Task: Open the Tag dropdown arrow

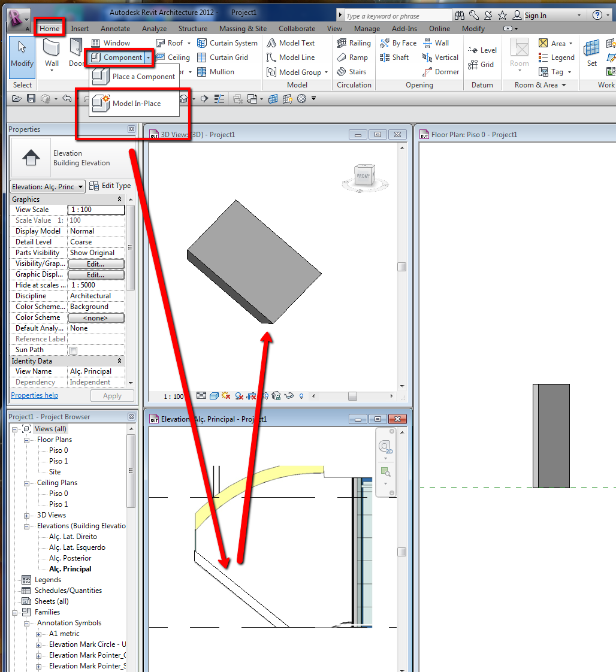Action: tap(570, 72)
